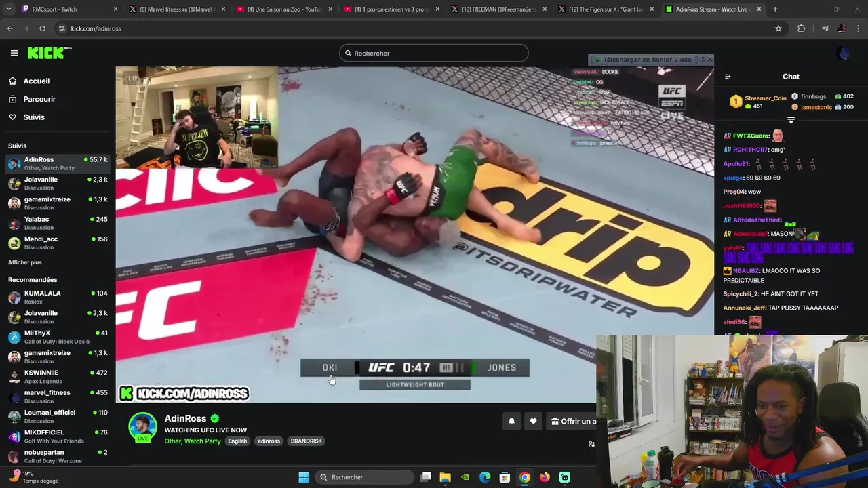Select the BRANDRISK tag
The width and height of the screenshot is (868, 488).
307,441
